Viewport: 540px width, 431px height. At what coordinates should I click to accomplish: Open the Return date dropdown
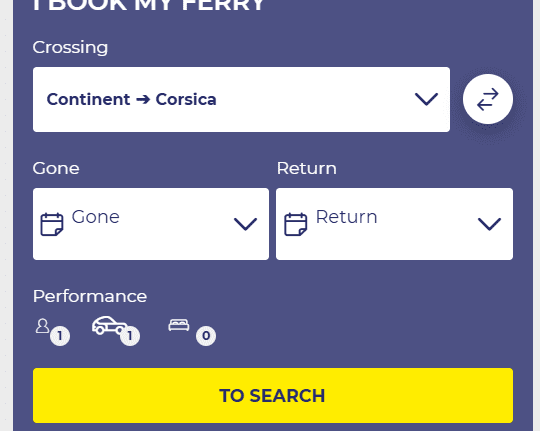394,224
